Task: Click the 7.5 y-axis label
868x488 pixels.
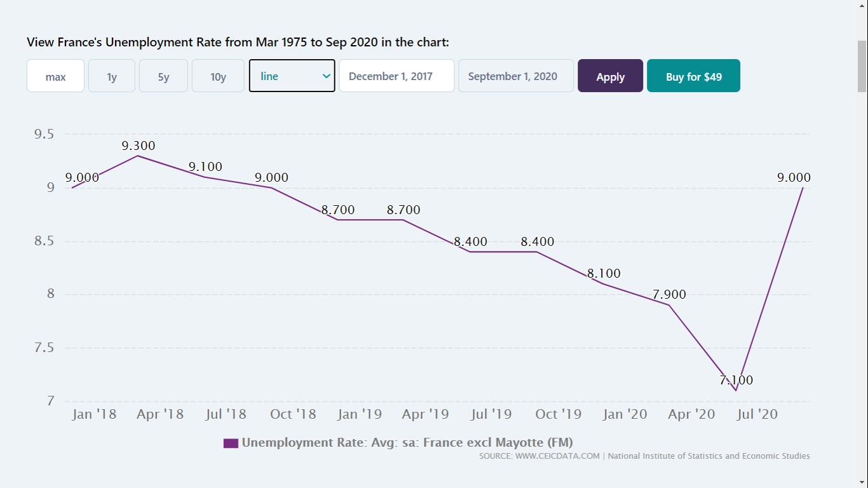Action: coord(44,348)
